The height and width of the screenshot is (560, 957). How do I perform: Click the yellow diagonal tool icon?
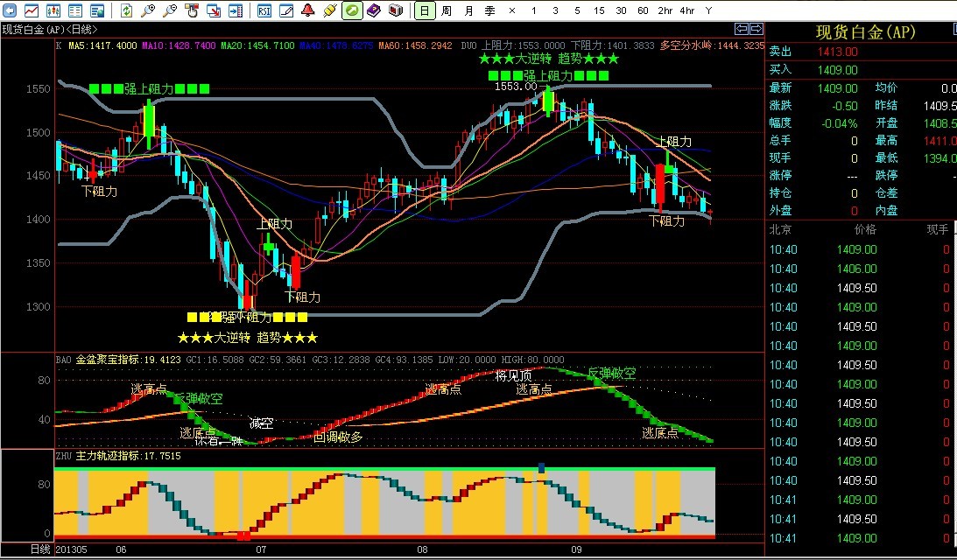tap(330, 10)
